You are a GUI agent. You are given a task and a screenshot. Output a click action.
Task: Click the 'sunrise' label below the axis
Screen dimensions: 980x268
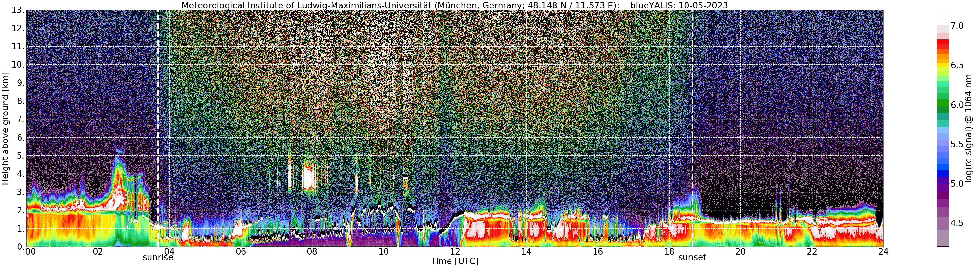pos(158,258)
